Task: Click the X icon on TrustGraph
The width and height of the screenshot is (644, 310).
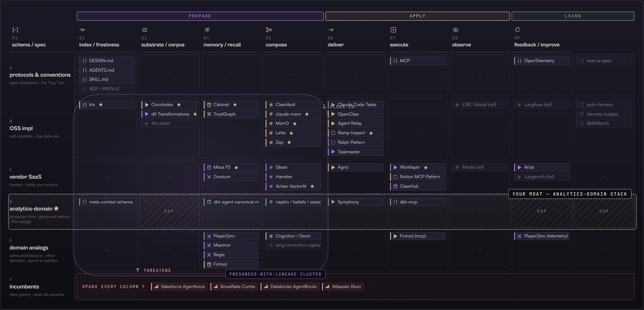Action: coord(209,114)
